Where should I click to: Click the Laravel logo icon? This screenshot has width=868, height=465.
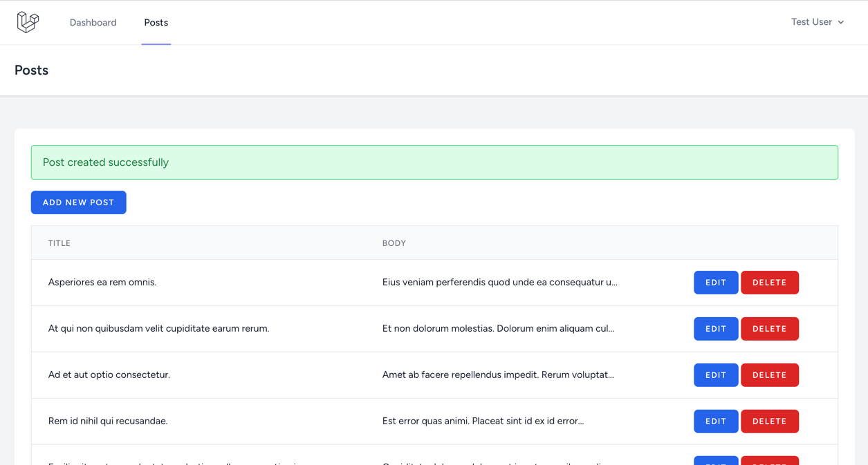click(x=28, y=22)
